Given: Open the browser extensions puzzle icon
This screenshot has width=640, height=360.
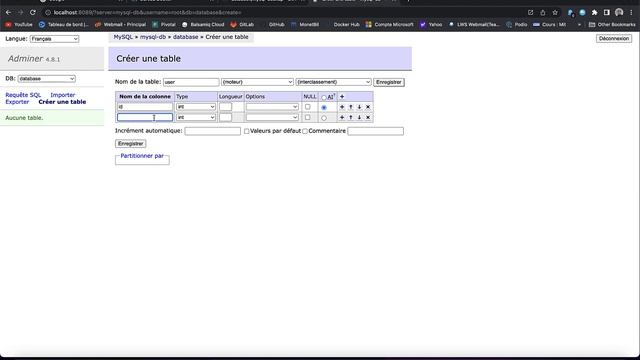Looking at the screenshot, I should click(x=595, y=13).
